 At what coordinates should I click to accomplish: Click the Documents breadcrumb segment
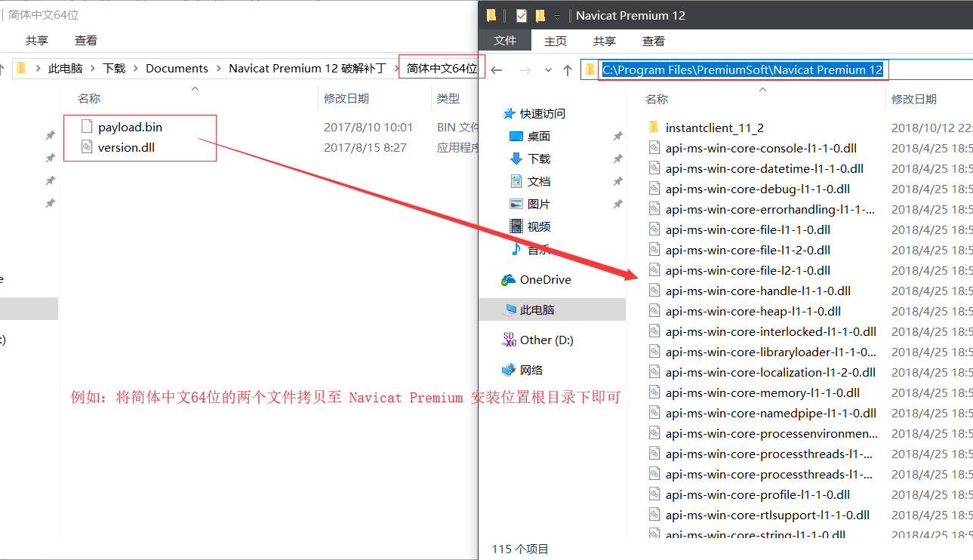[177, 68]
